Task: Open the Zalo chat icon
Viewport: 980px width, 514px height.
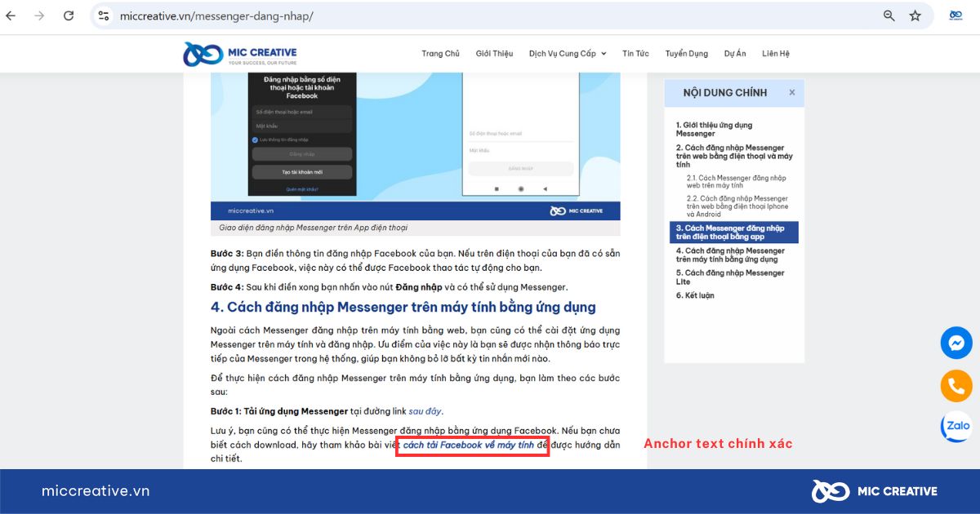Action: (956, 426)
